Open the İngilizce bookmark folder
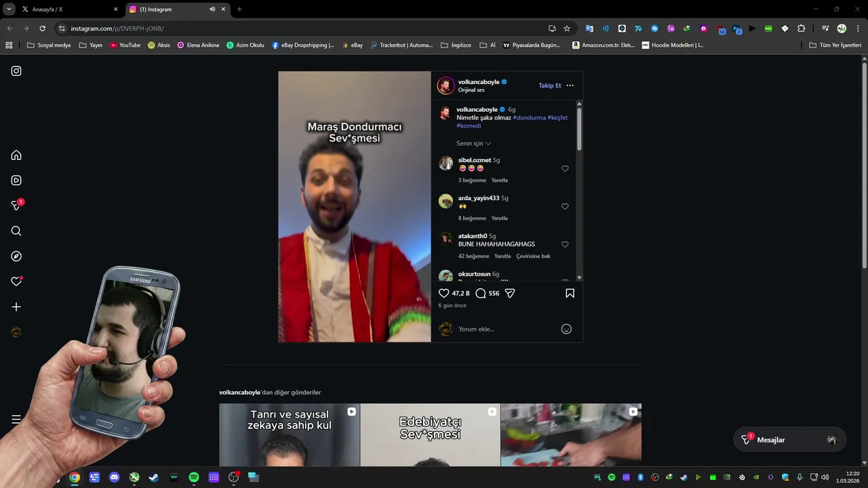 tap(456, 45)
